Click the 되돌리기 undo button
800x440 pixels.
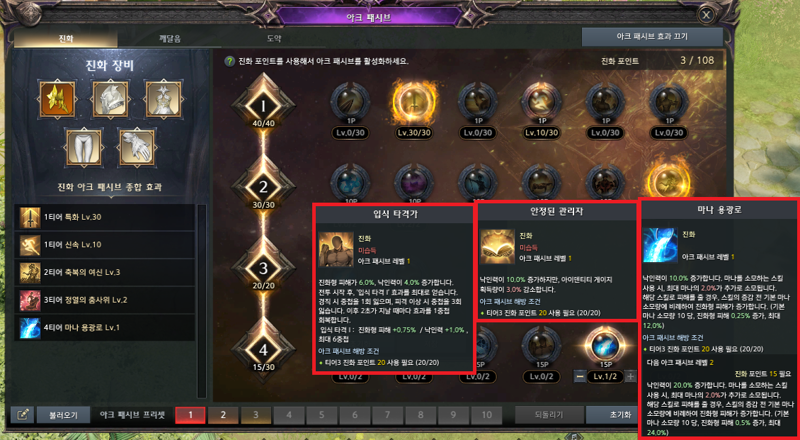(x=549, y=415)
